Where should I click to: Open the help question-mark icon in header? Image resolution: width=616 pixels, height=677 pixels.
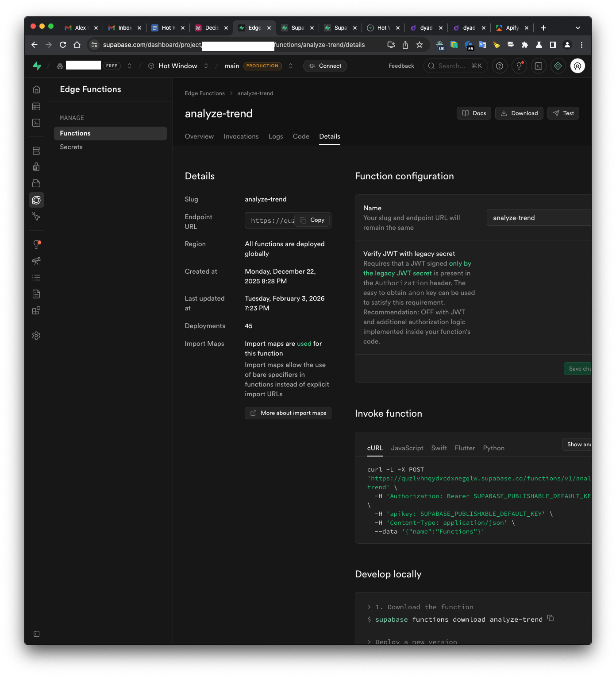500,66
